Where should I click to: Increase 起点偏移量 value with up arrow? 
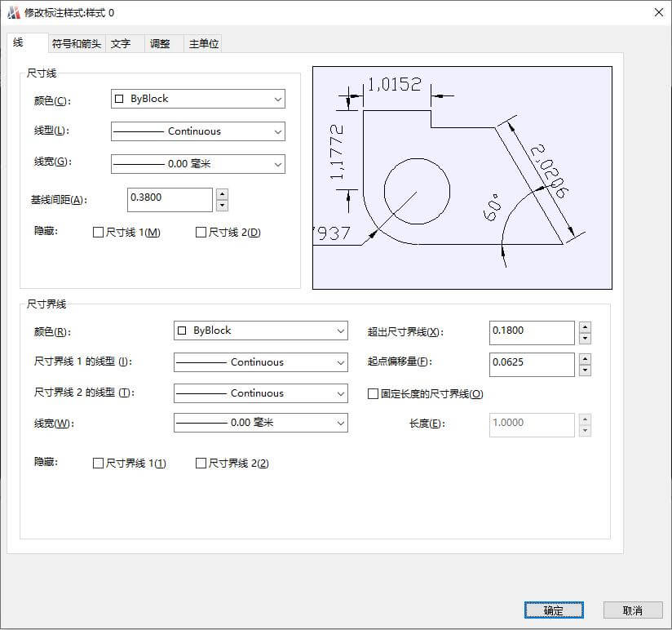click(x=585, y=359)
